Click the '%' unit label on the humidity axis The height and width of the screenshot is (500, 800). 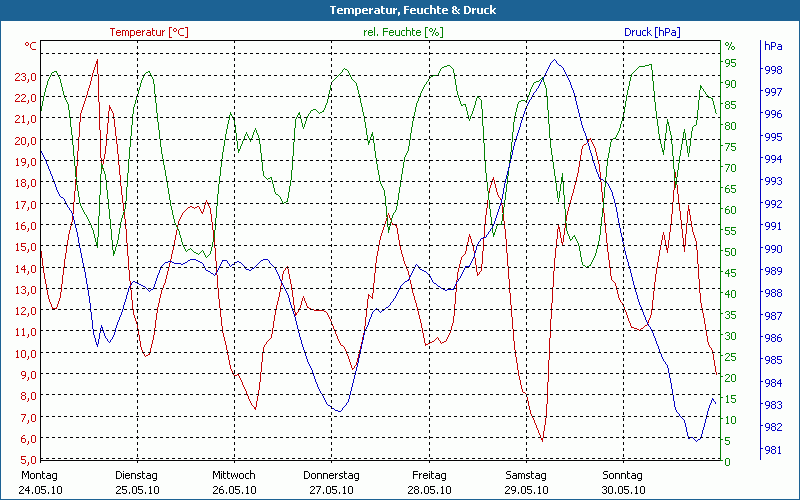point(730,46)
